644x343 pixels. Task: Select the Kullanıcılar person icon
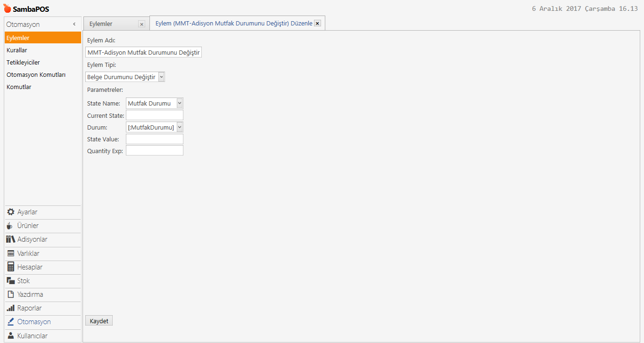pos(11,336)
